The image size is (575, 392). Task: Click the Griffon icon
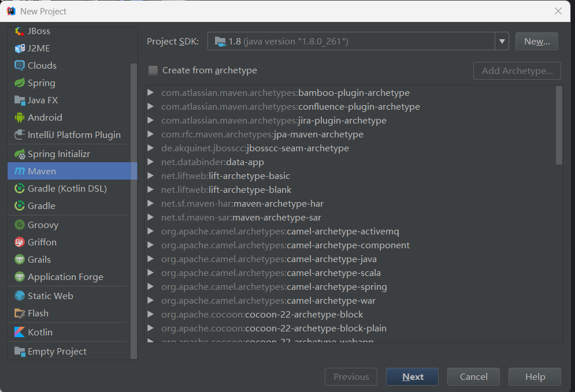pyautogui.click(x=20, y=242)
